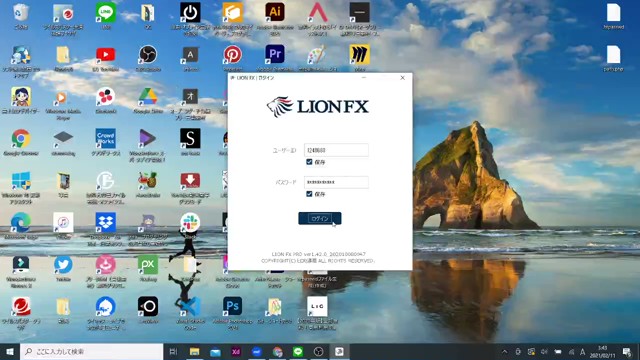Select the red download arrow desktop icon
Screen dimensions: 640x360
(190, 187)
